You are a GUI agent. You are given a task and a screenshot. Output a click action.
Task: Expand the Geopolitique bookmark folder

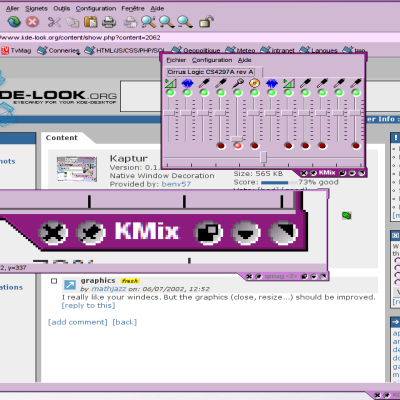point(196,50)
